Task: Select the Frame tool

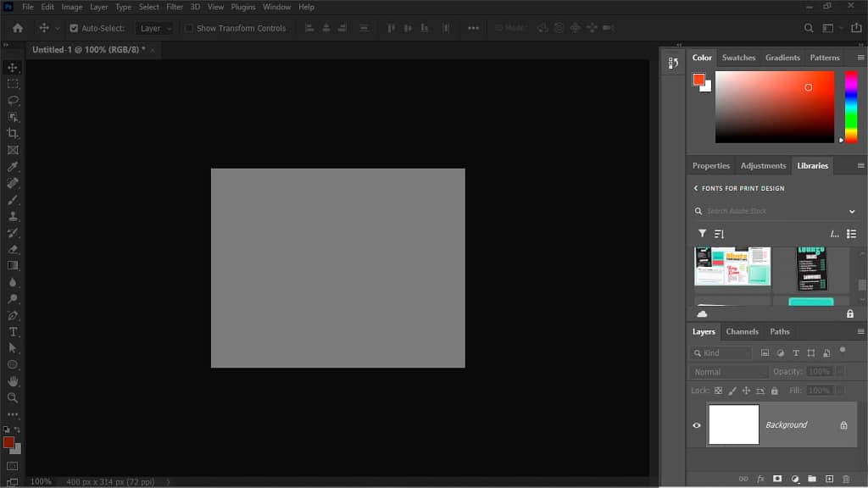Action: click(12, 150)
